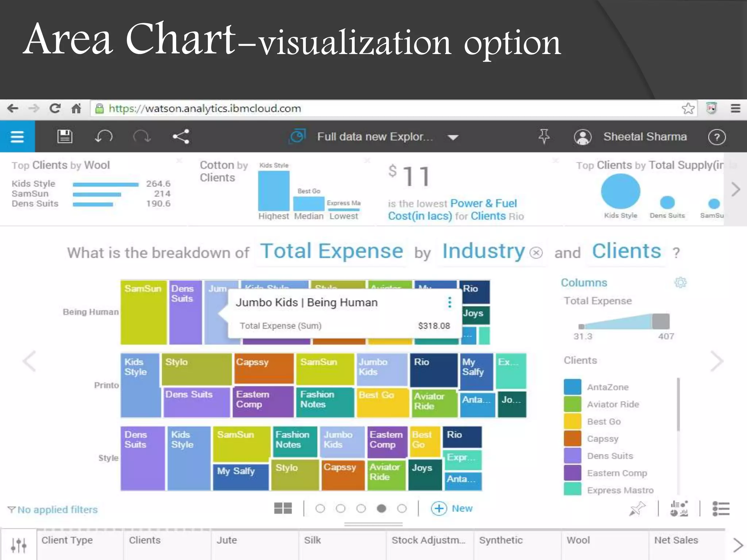Click the Clients legend scrollbar
747x560 pixels.
(x=678, y=405)
